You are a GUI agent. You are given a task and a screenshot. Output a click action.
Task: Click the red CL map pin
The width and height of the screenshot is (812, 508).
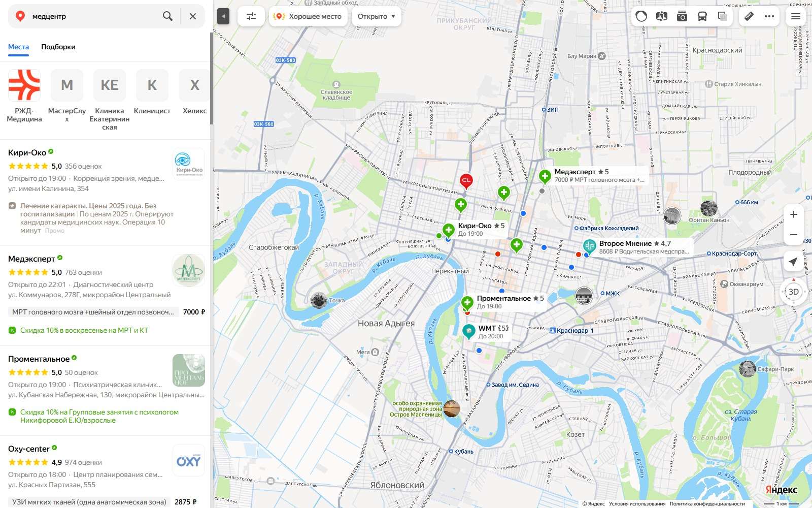[x=466, y=181]
